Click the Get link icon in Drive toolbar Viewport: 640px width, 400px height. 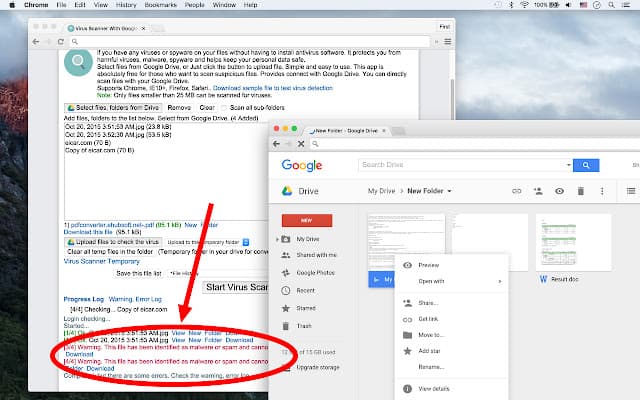(x=517, y=191)
